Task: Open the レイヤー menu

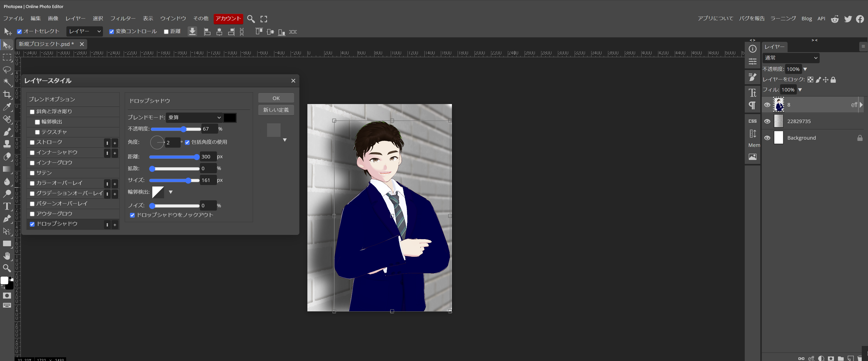Action: pos(75,19)
